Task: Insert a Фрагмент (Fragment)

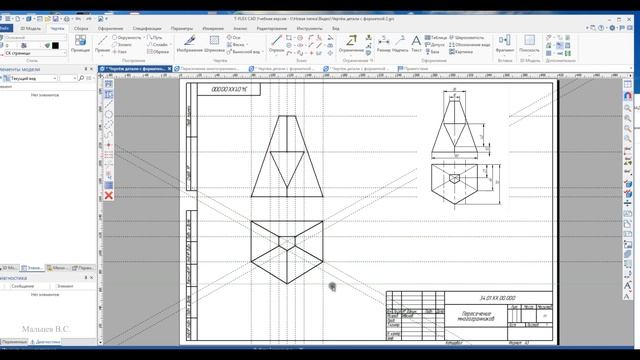Action: (504, 44)
